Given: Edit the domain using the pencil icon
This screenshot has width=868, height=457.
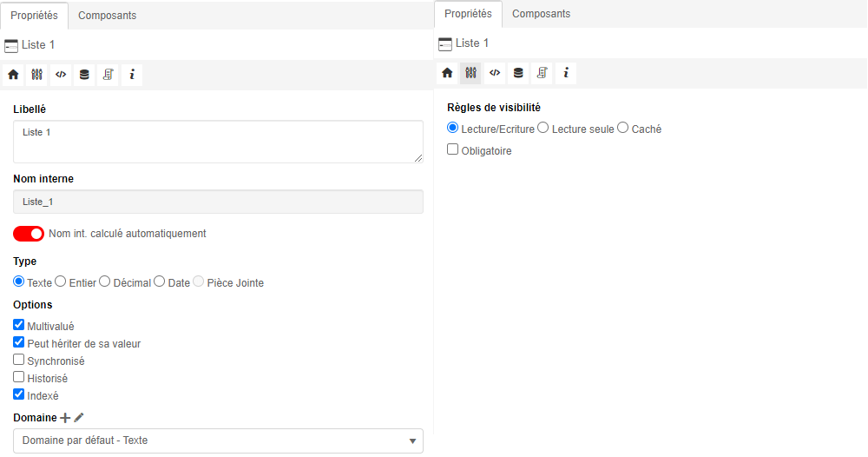Looking at the screenshot, I should click(x=79, y=418).
